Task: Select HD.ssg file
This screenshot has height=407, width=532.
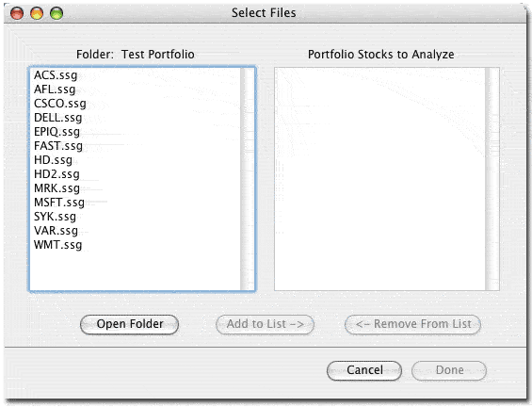Action: click(x=54, y=160)
